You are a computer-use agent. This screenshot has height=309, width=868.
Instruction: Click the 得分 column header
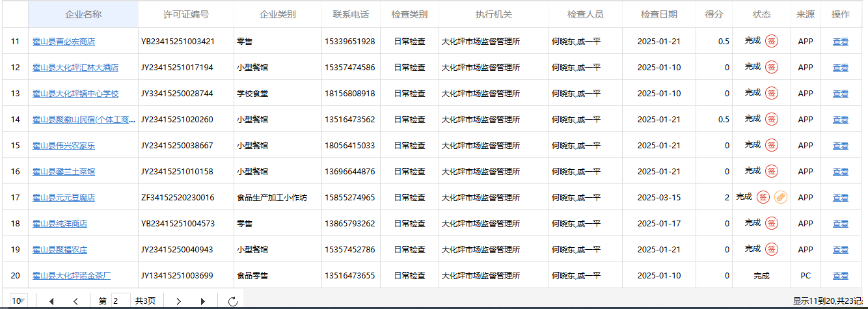pyautogui.click(x=714, y=14)
